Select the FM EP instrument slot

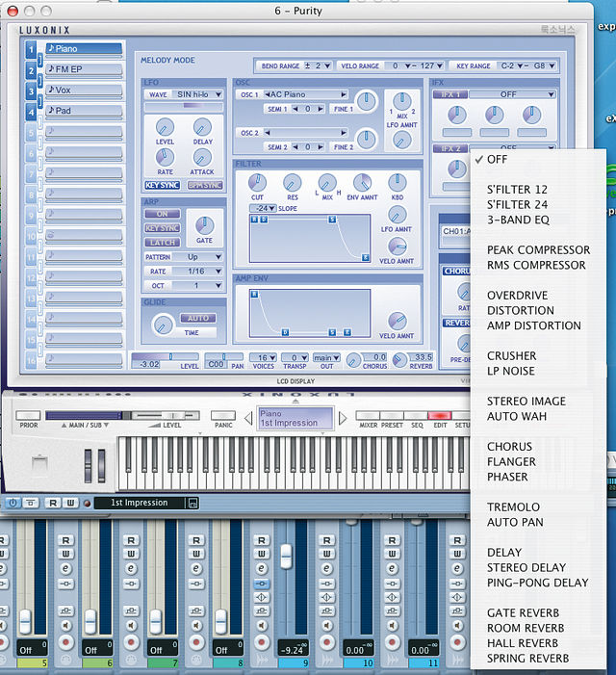(84, 69)
